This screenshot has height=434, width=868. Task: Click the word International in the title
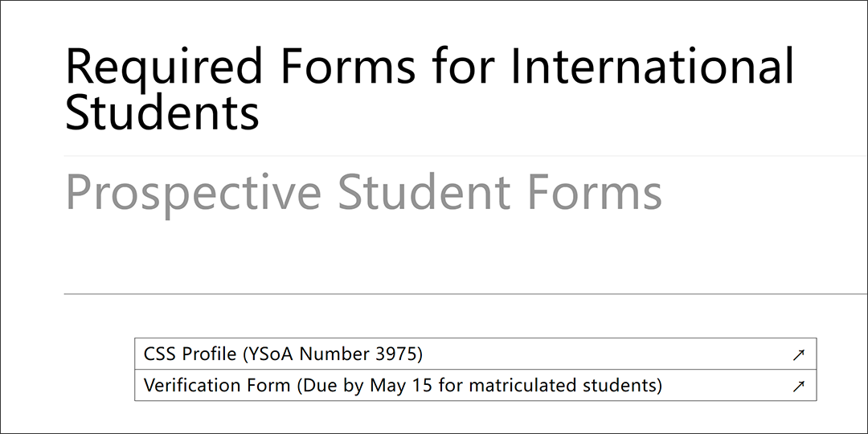coord(652,67)
